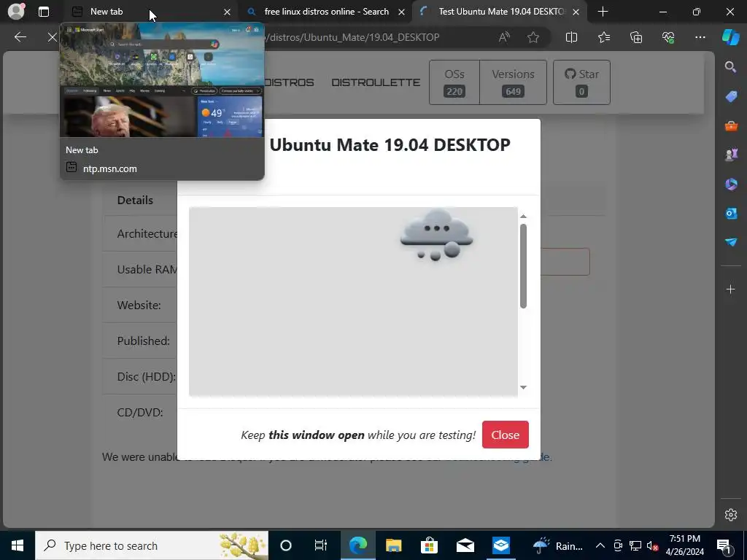
Task: Open sidebar settings gear
Action: pos(730,515)
